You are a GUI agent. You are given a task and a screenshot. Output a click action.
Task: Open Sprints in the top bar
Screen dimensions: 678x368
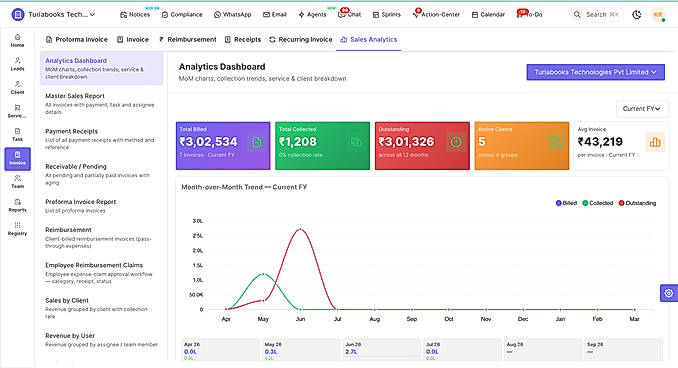click(x=387, y=15)
